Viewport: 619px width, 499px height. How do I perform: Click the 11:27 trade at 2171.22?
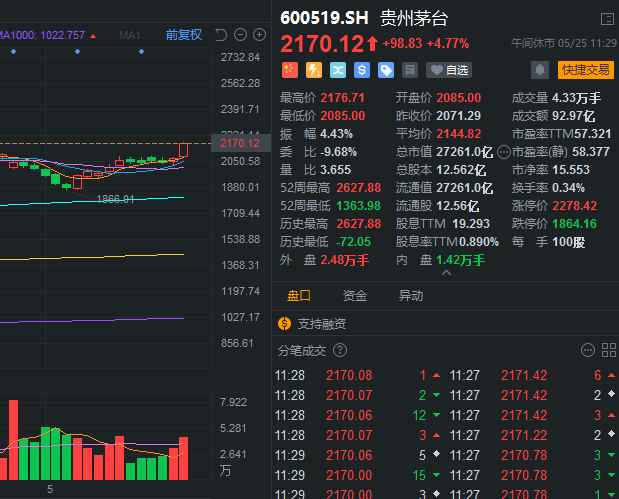click(533, 435)
